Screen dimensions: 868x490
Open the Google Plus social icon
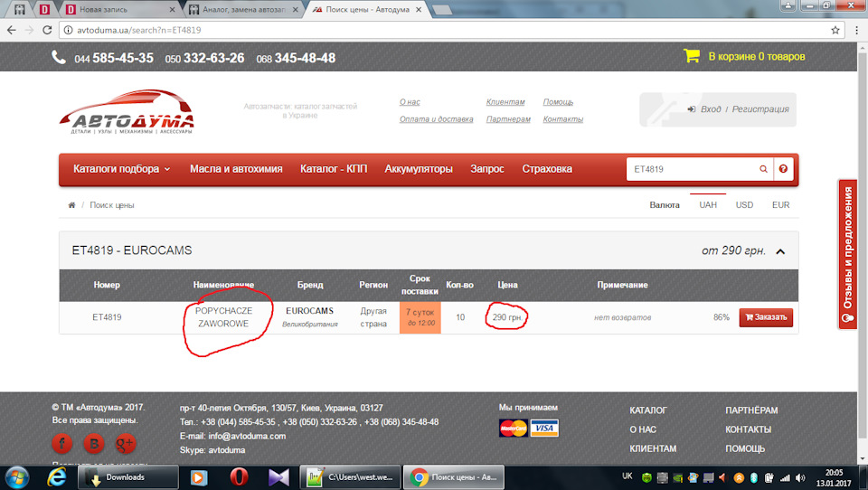[125, 443]
